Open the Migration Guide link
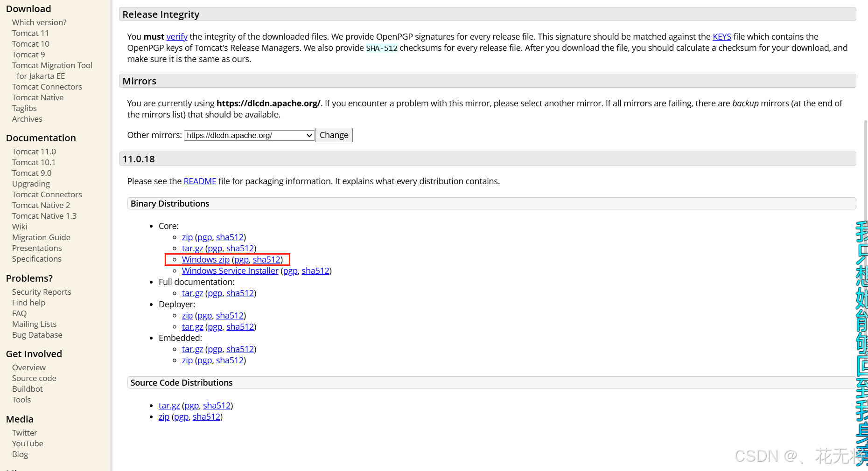Screen dimensions: 868x471 [x=41, y=237]
